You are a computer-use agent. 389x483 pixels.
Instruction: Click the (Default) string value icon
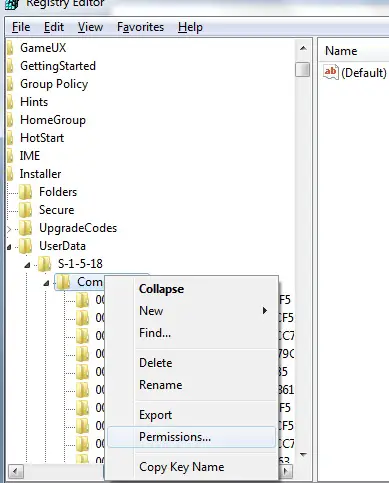pyautogui.click(x=331, y=72)
